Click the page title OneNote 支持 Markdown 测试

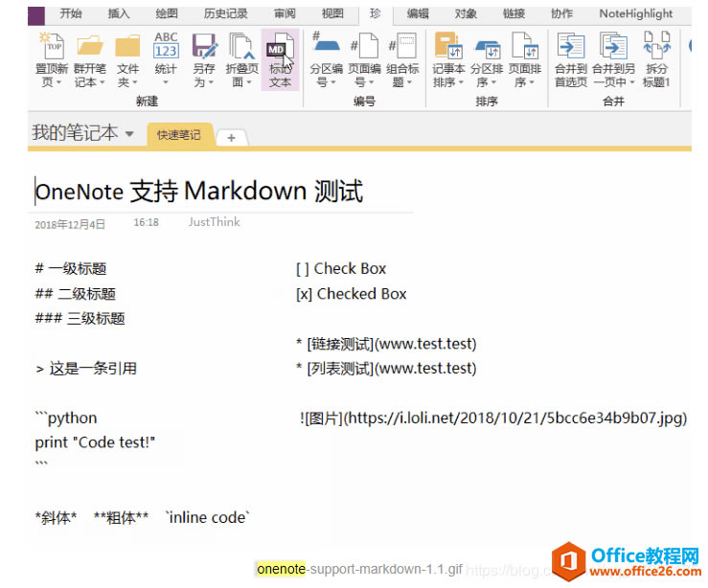click(x=198, y=191)
